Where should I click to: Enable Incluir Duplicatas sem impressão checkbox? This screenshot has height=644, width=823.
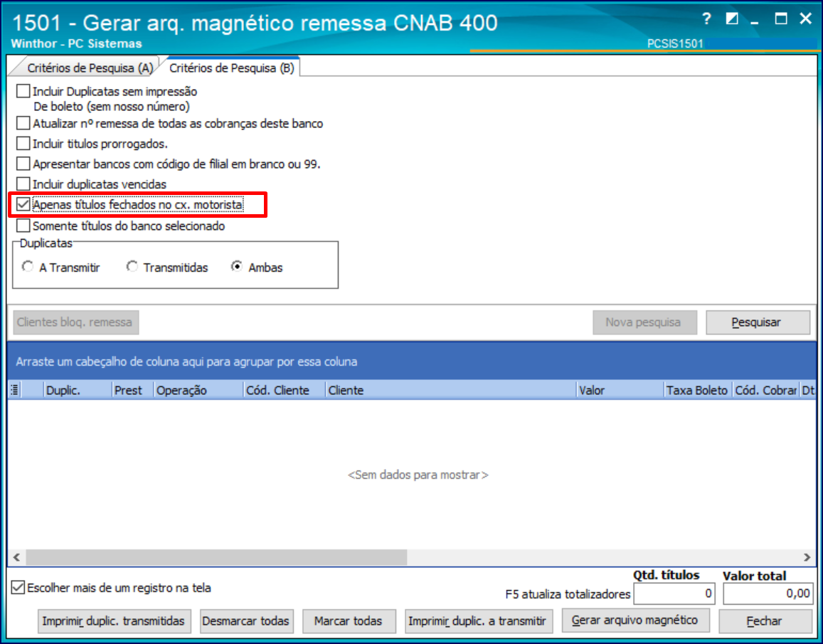tap(23, 91)
